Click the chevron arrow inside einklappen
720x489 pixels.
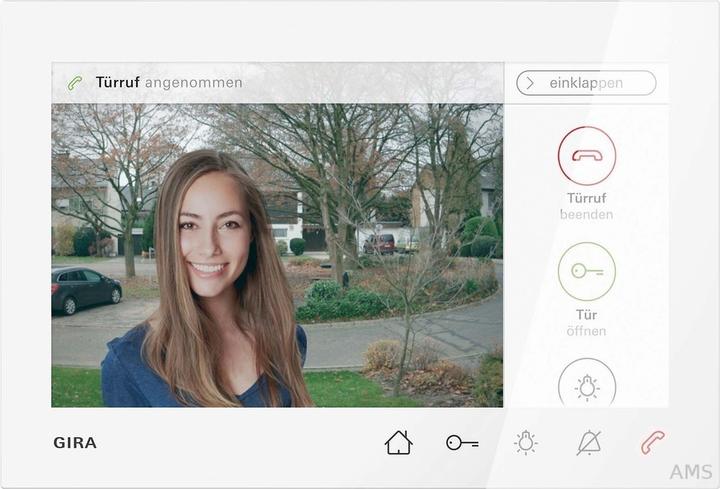pos(530,83)
